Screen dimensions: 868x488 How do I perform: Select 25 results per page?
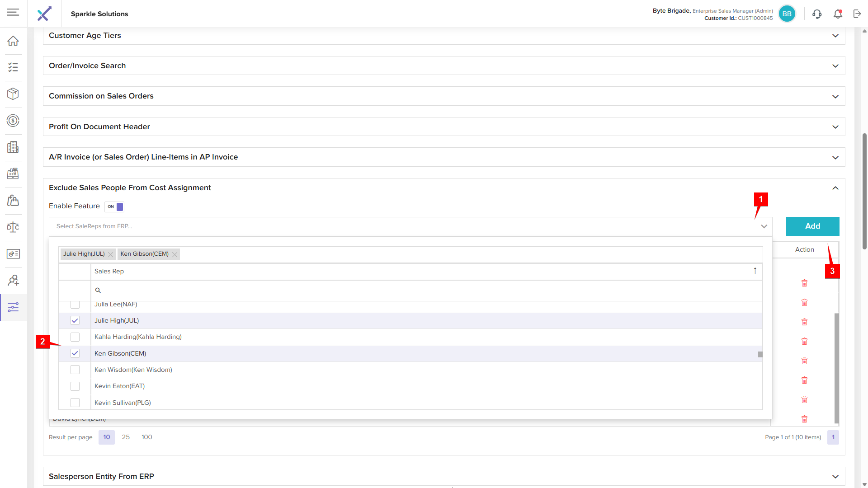pyautogui.click(x=126, y=437)
